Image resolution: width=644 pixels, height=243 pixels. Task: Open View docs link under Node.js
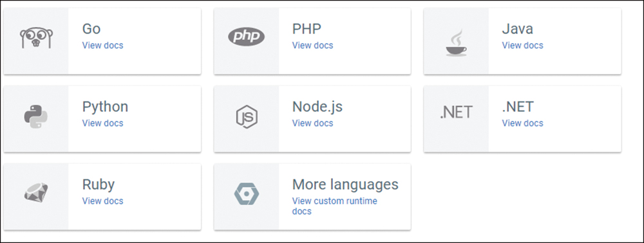[312, 123]
